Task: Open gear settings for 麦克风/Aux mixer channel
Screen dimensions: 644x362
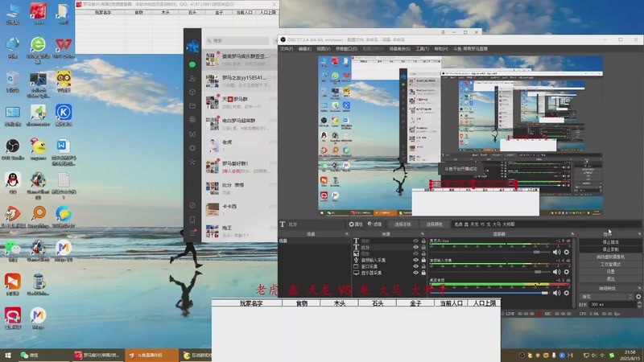Action: [567, 252]
